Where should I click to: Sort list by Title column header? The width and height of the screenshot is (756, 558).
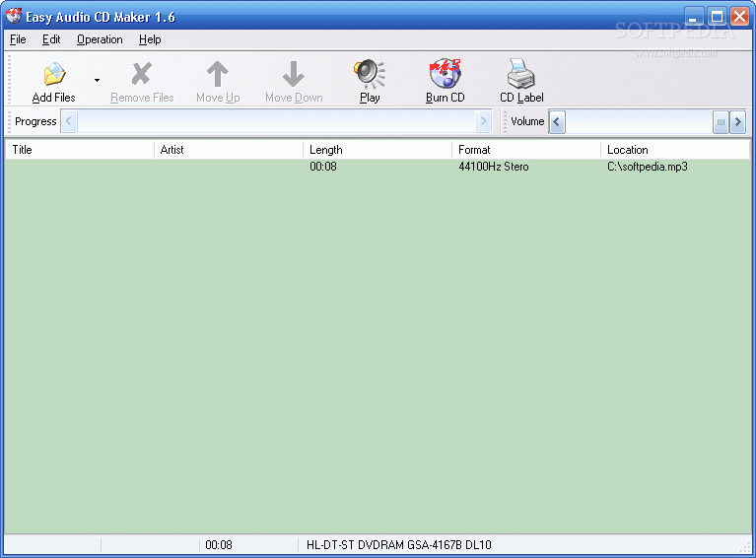[x=80, y=150]
